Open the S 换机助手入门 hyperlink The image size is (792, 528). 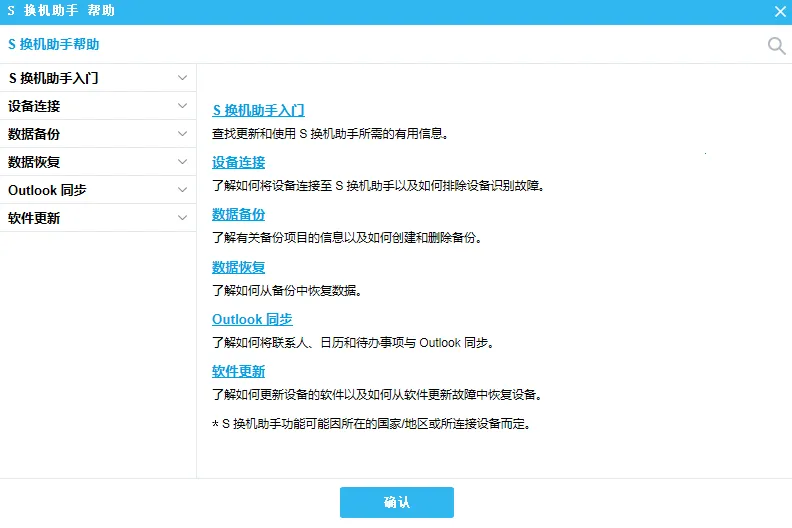click(x=258, y=110)
